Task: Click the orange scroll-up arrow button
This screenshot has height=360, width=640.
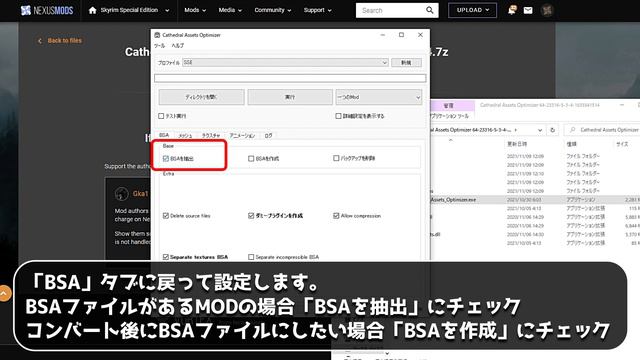Action: pyautogui.click(x=4, y=293)
